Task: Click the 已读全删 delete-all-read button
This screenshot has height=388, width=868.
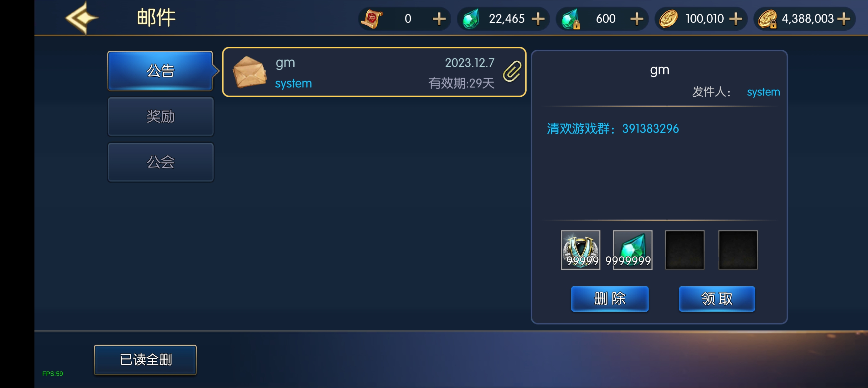Action: pyautogui.click(x=145, y=360)
